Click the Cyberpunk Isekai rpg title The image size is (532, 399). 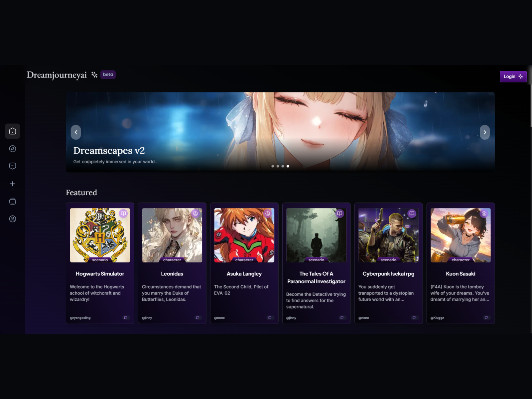pos(388,274)
